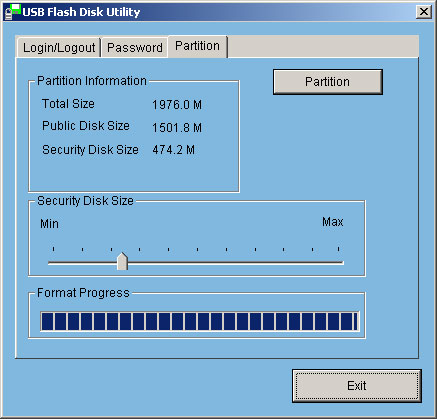This screenshot has width=437, height=419.
Task: Click the Total Size value 1976.0 M
Action: [177, 105]
